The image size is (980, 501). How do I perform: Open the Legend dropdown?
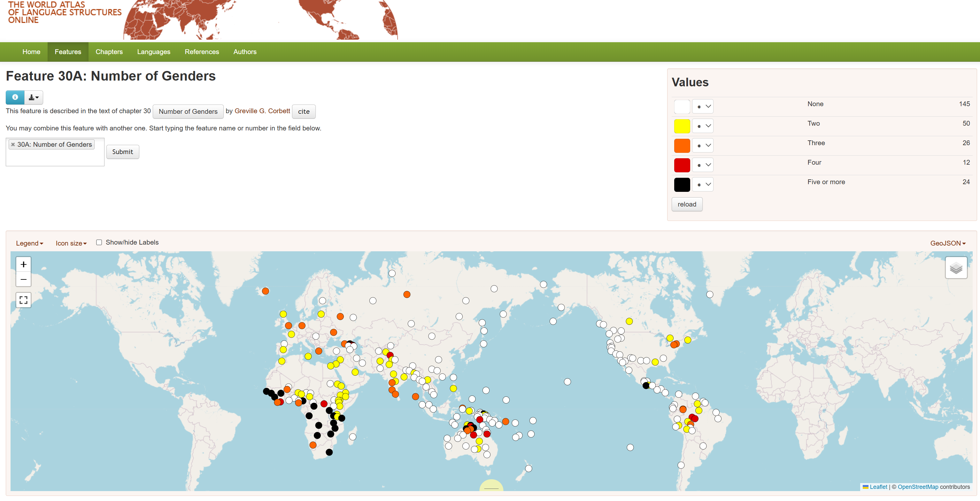coord(30,243)
